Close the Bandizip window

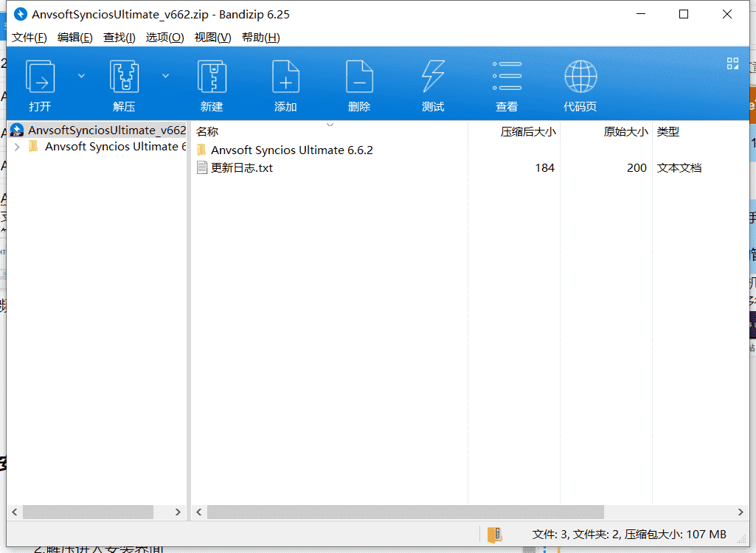point(727,14)
